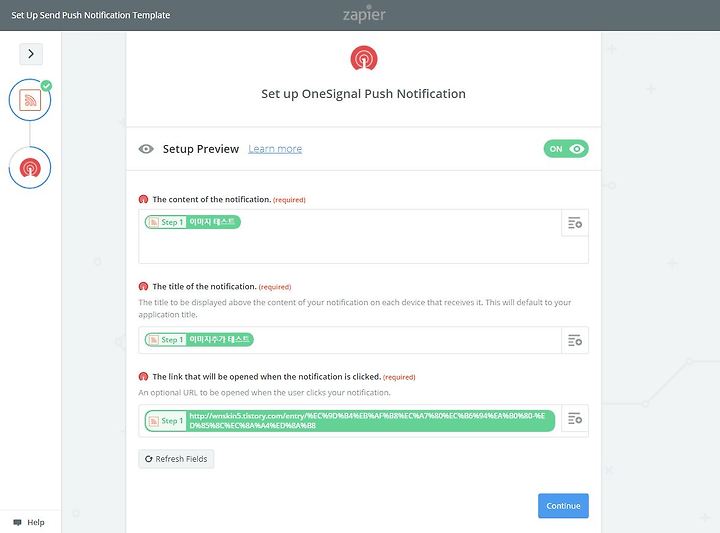Select the Step 1 pill in title field
Image resolution: width=720 pixels, height=533 pixels.
click(x=199, y=339)
